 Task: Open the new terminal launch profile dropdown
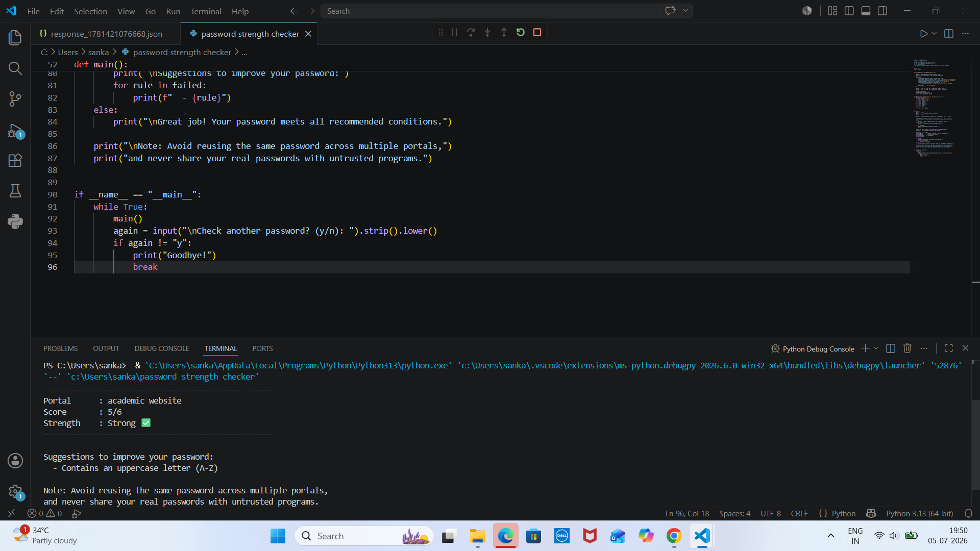click(x=876, y=348)
